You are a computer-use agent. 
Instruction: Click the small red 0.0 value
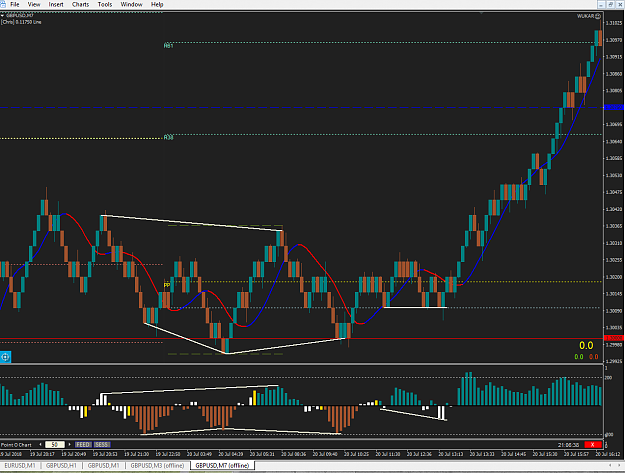[x=594, y=357]
